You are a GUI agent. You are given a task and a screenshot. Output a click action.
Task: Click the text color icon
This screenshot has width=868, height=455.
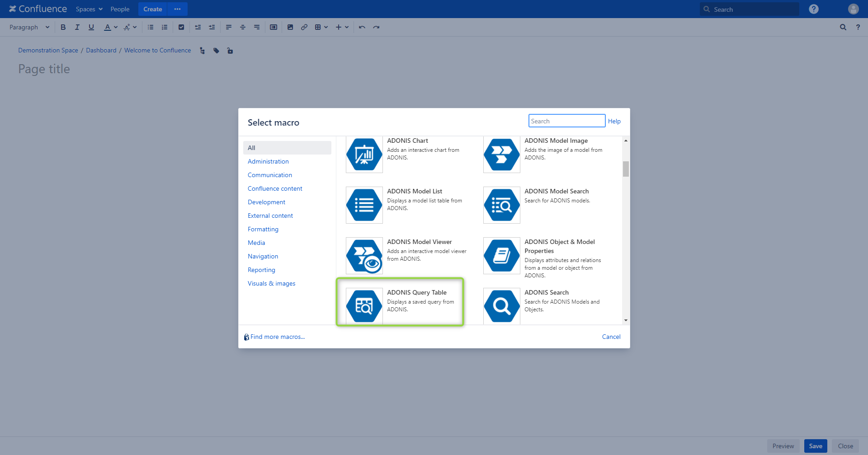[107, 27]
